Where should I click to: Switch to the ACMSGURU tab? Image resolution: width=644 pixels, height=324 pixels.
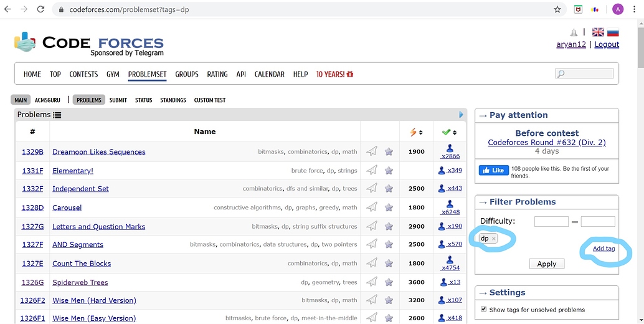point(47,100)
